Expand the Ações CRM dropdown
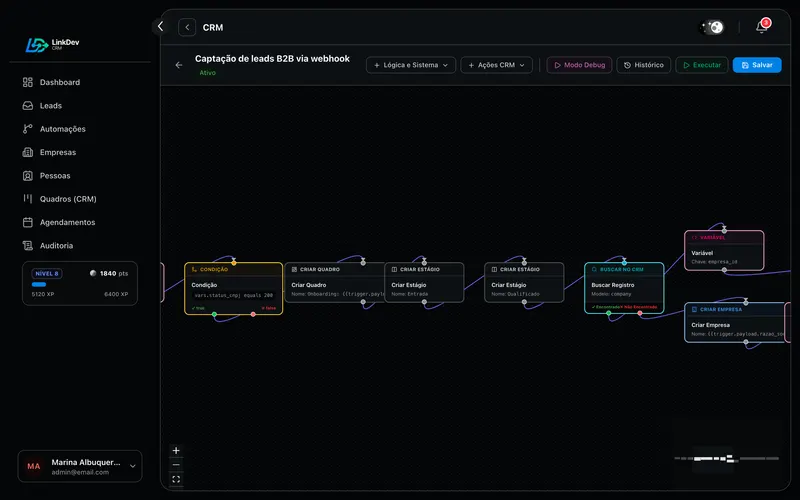 (x=496, y=65)
